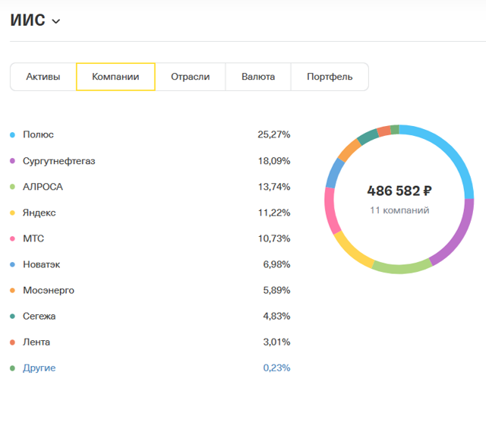Viewport: 486px width, 448px height.
Task: Open the ИИС account dropdown chevron
Action: coord(55,21)
